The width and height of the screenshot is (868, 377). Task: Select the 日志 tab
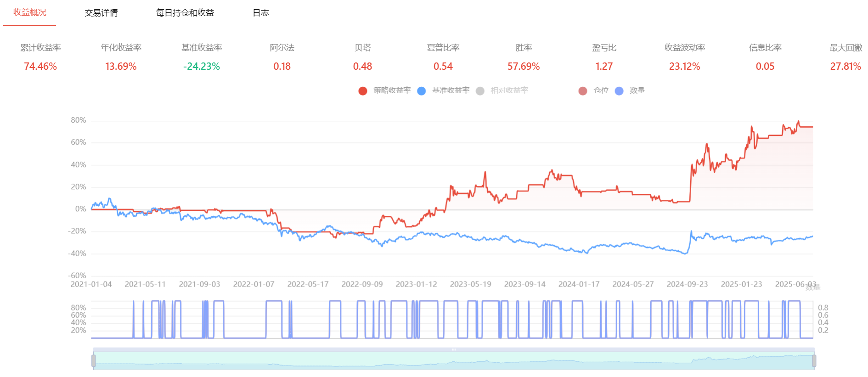coord(260,13)
